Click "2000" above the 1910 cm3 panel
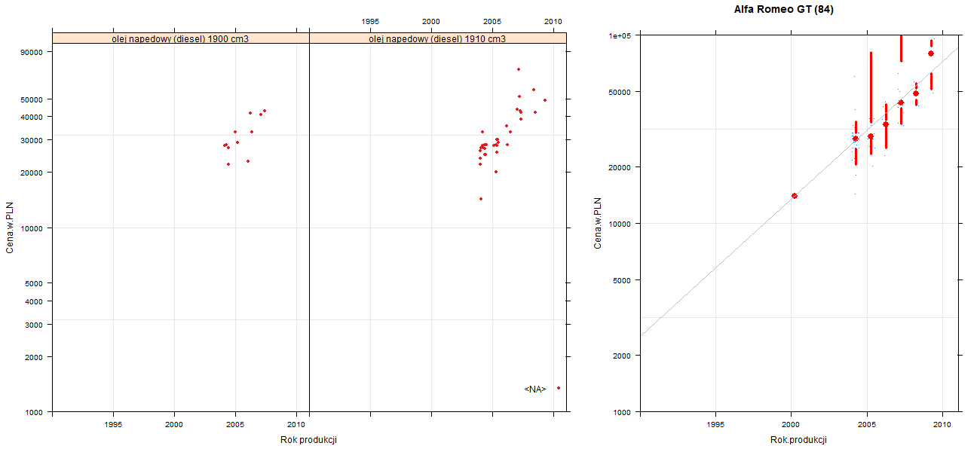This screenshot has width=980, height=452. point(431,21)
